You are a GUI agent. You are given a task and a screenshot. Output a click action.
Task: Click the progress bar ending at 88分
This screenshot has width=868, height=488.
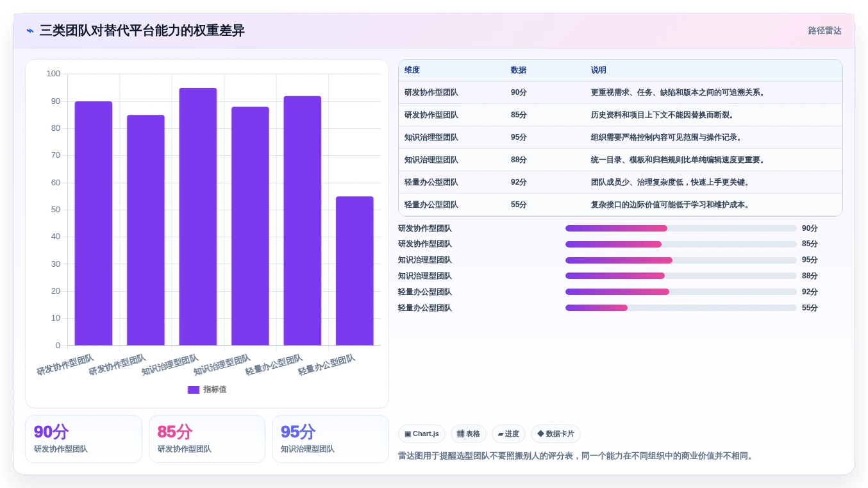681,276
